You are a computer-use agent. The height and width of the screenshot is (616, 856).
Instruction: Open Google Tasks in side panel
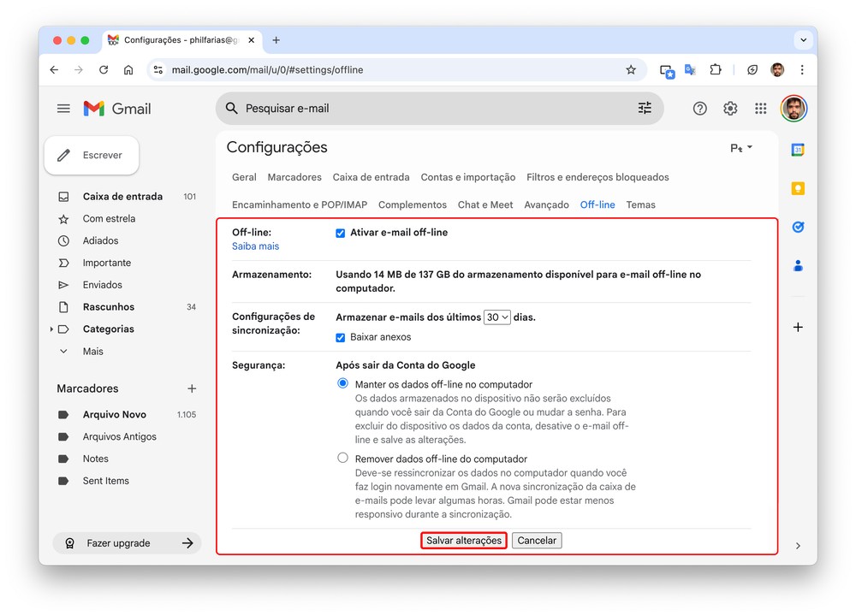click(x=798, y=228)
